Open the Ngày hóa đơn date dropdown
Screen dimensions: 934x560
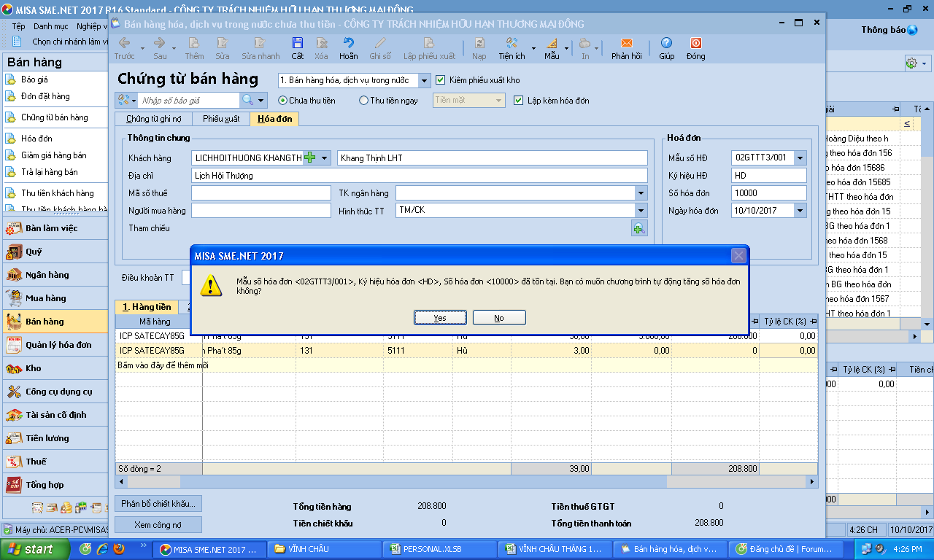(800, 211)
